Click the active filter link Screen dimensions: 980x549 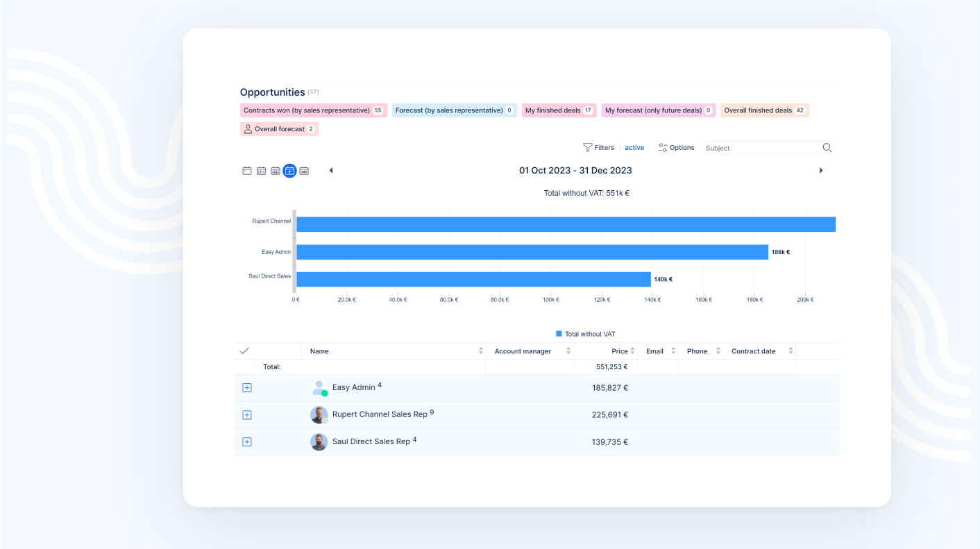pos(634,148)
